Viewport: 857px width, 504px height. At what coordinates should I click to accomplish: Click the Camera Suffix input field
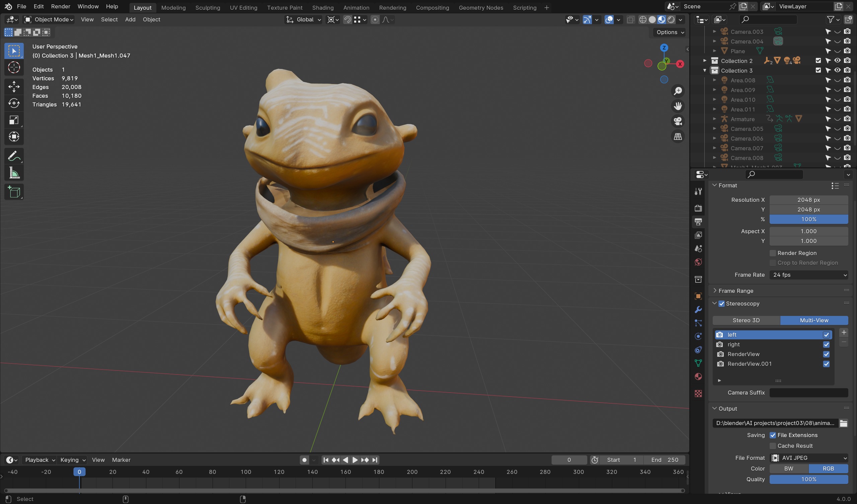point(809,393)
